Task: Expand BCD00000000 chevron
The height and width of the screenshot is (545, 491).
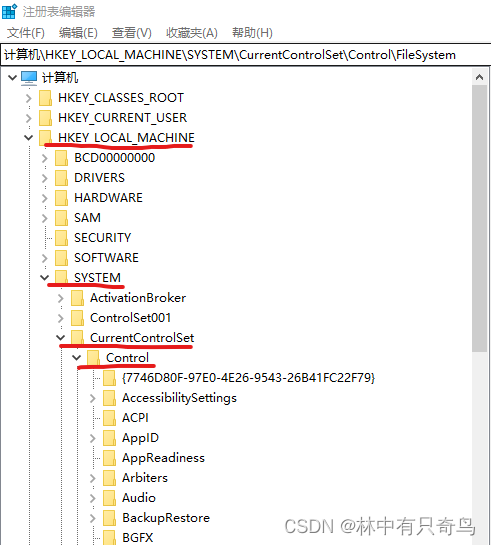Action: point(44,158)
